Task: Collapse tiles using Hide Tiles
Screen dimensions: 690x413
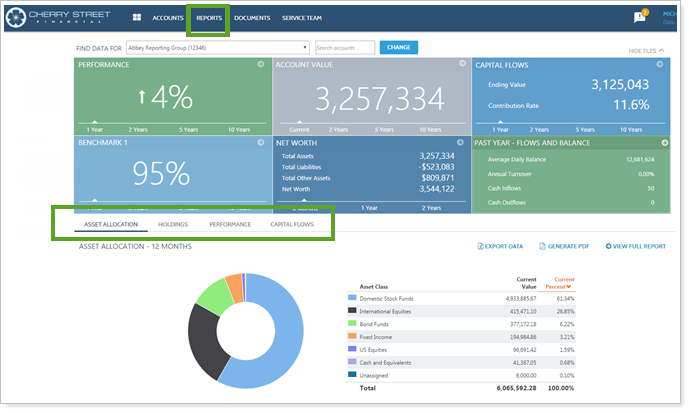Action: (x=646, y=50)
